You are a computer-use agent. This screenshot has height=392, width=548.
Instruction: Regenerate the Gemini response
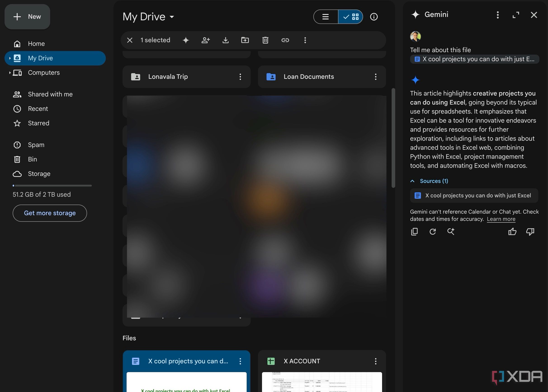(432, 231)
